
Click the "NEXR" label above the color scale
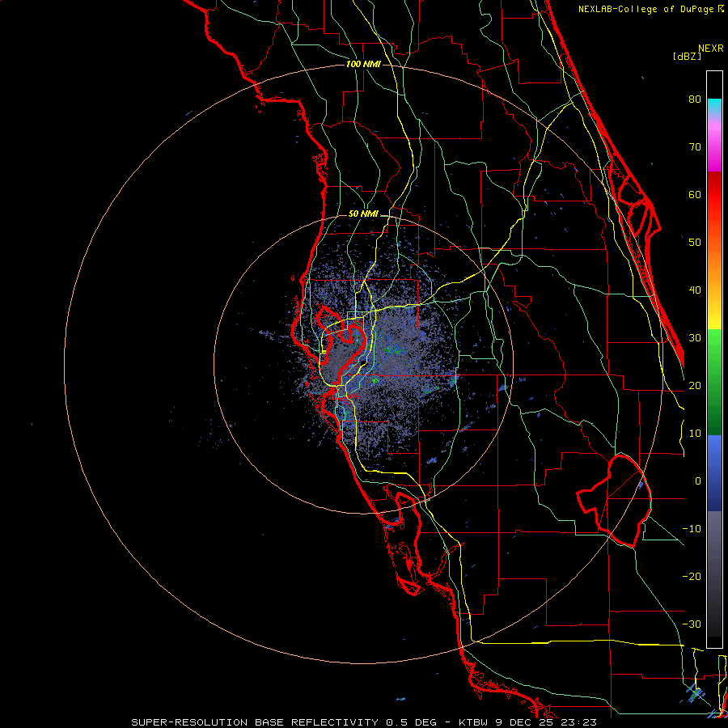(x=711, y=49)
